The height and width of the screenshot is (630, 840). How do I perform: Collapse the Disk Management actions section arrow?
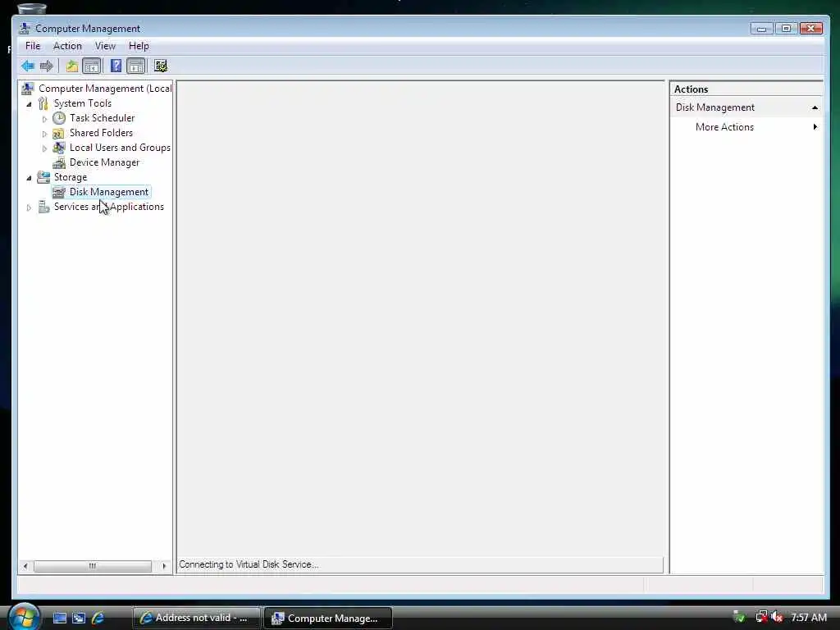point(815,107)
